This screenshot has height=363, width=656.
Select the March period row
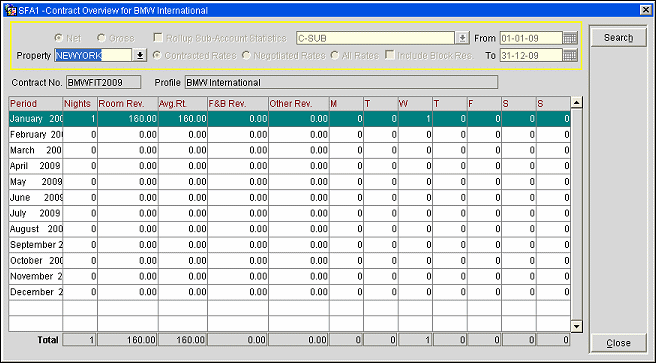pyautogui.click(x=289, y=151)
